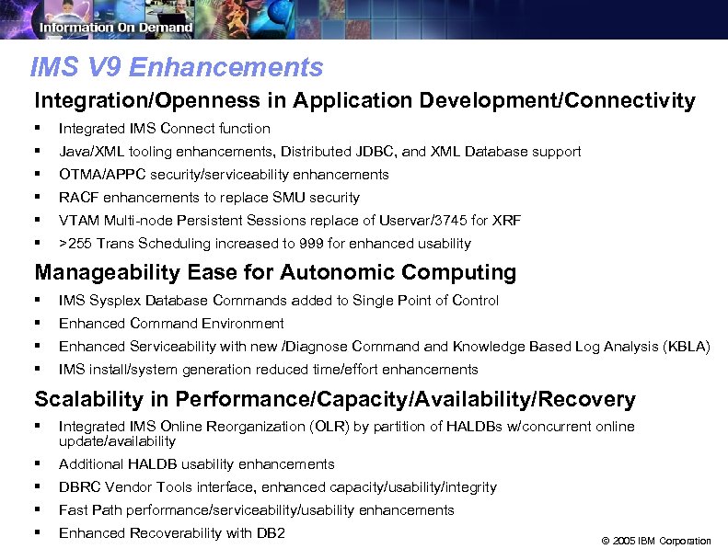Click the Fast Path performance bullet
The height and width of the screenshot is (560, 728).
click(x=256, y=510)
